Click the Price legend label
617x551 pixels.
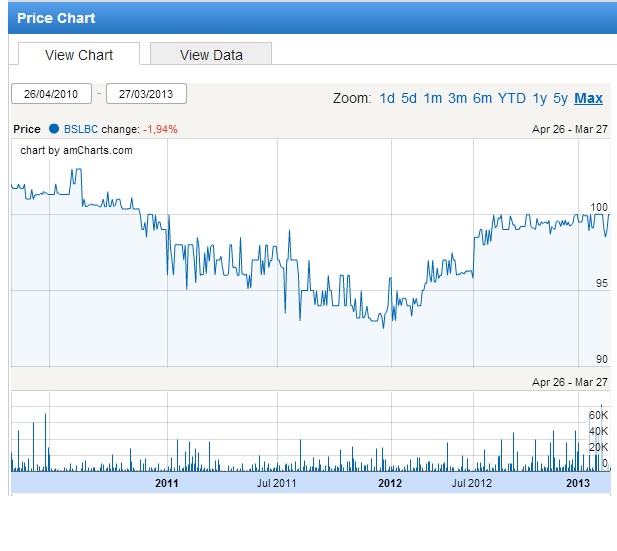tap(27, 129)
